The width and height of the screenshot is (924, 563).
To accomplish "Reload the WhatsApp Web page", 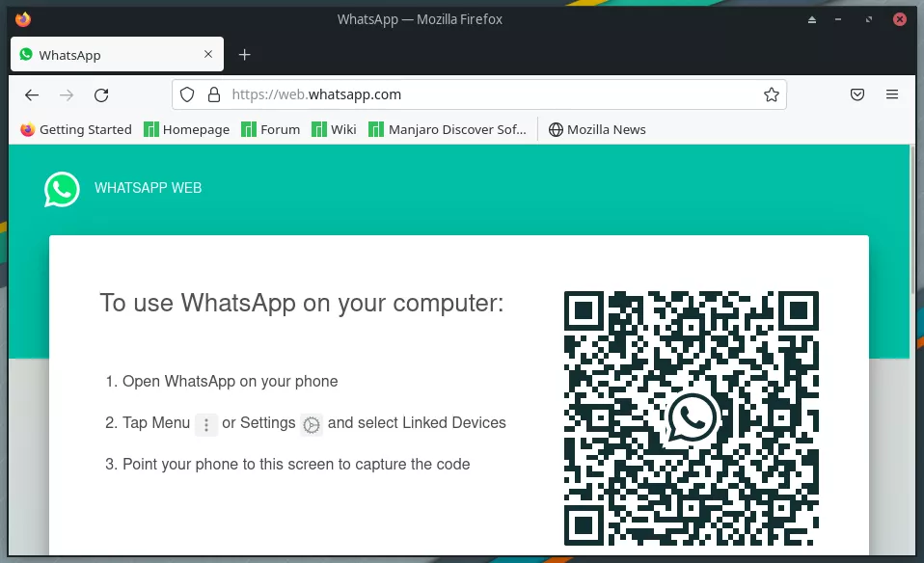I will pos(101,94).
